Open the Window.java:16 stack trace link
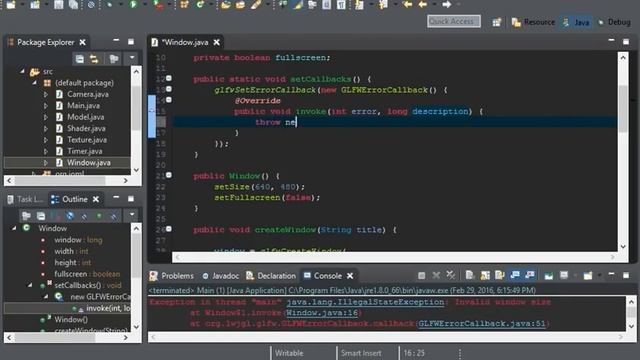640x360 pixels. coord(322,313)
